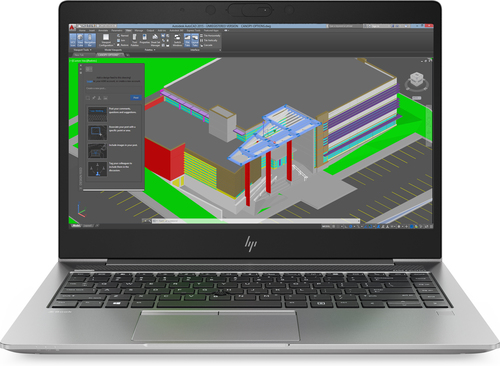Click the Named viewports icon

tap(123, 36)
